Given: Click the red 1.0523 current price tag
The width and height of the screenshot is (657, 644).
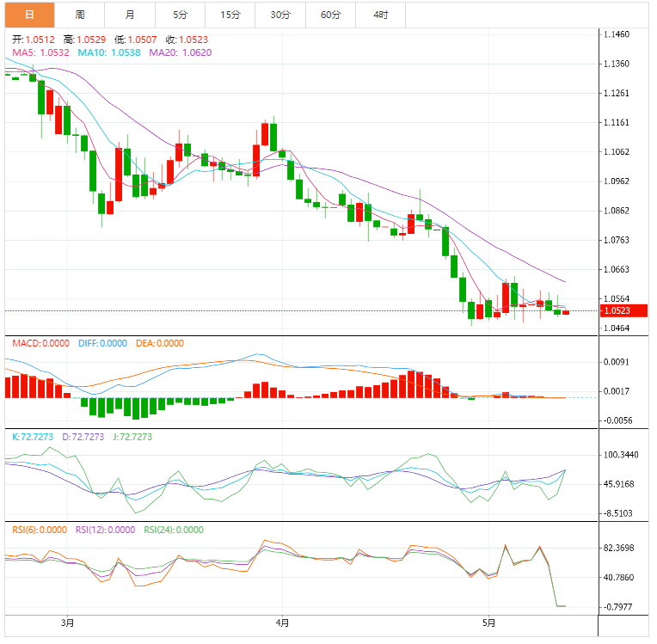Looking at the screenshot, I should [x=623, y=311].
